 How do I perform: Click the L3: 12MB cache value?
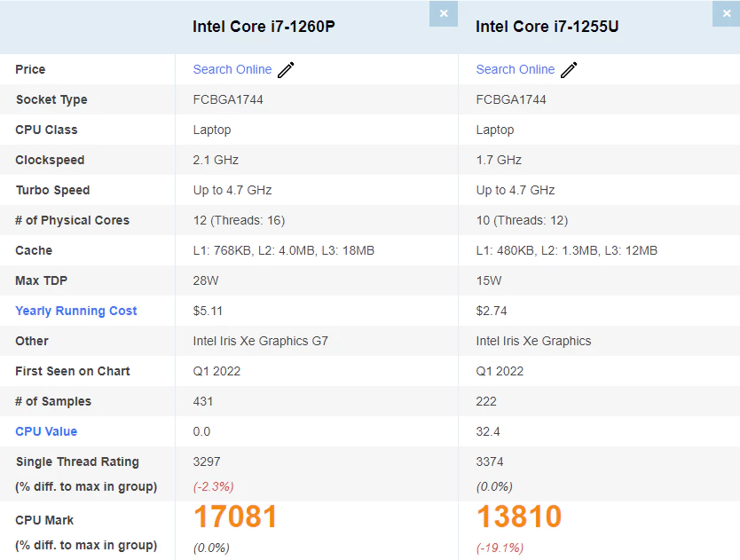click(631, 251)
